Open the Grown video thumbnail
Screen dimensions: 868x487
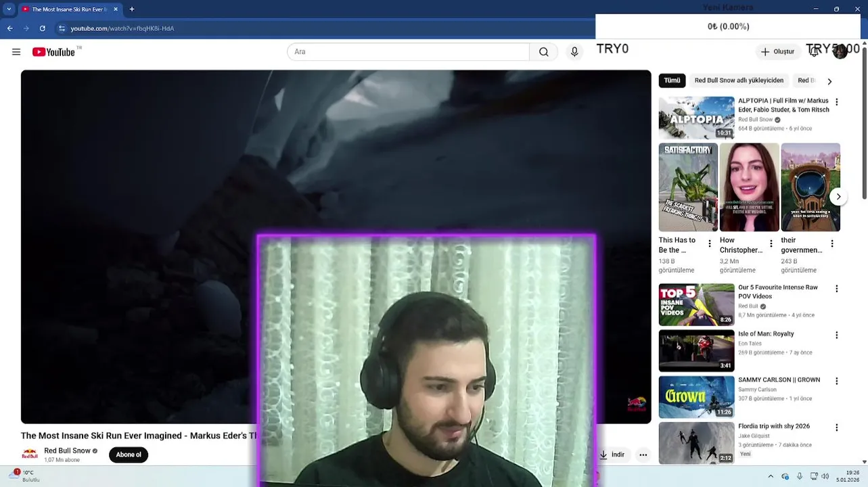(x=696, y=397)
